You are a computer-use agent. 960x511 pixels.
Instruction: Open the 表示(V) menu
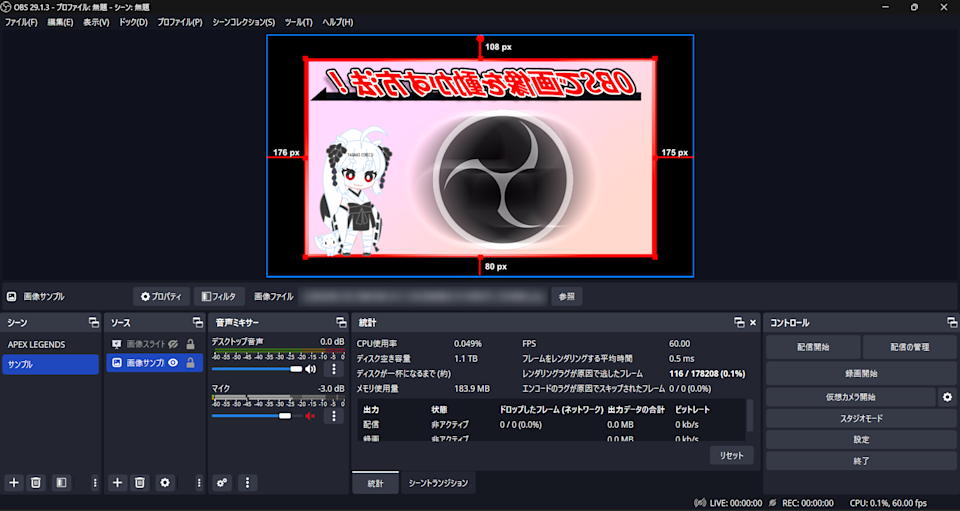click(x=96, y=22)
